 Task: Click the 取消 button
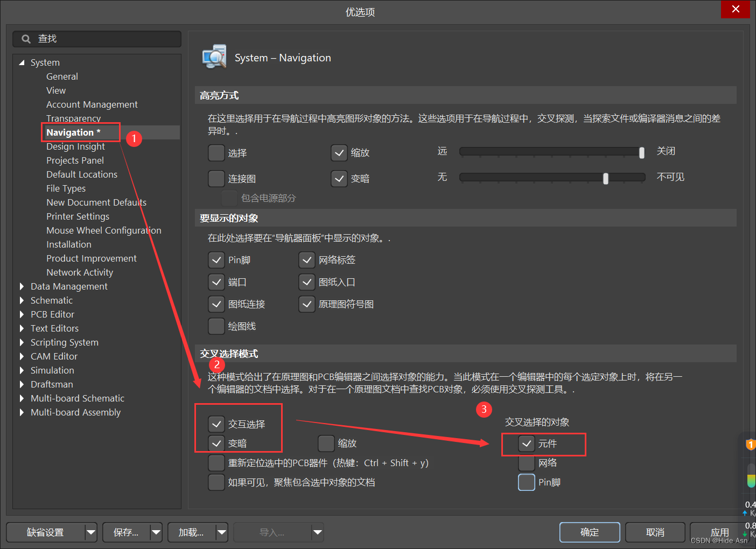[x=655, y=532]
